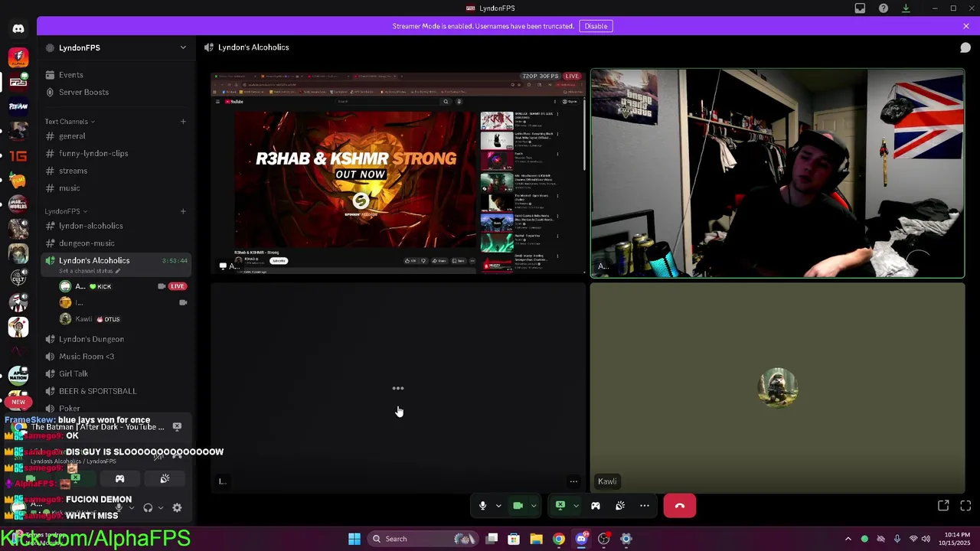Open Discord home direct messages
This screenshot has height=551, width=980.
18,29
